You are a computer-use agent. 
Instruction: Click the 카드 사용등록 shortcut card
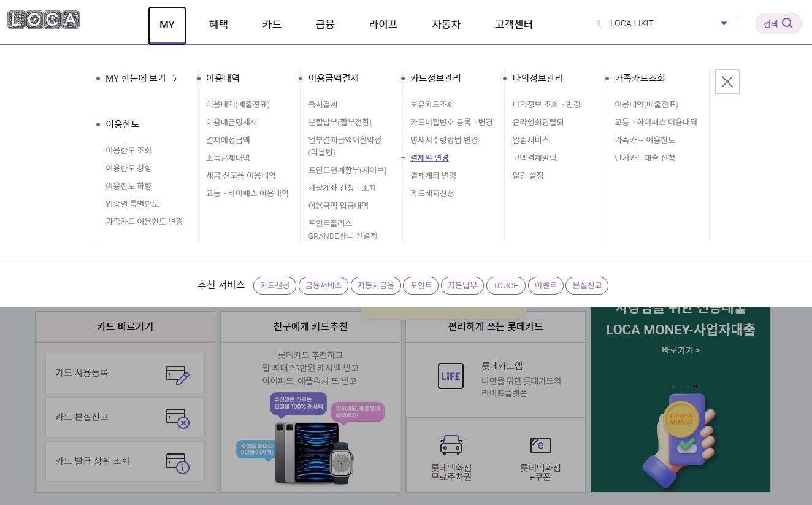point(125,373)
